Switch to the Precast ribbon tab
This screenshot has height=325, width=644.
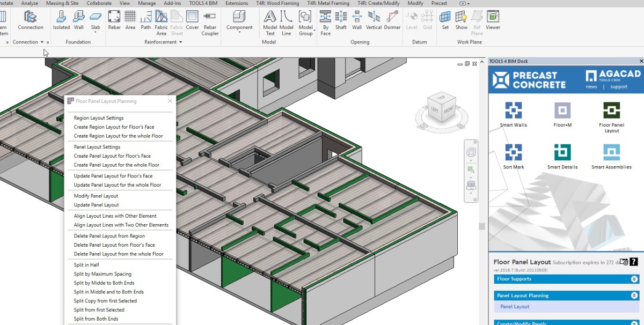438,3
